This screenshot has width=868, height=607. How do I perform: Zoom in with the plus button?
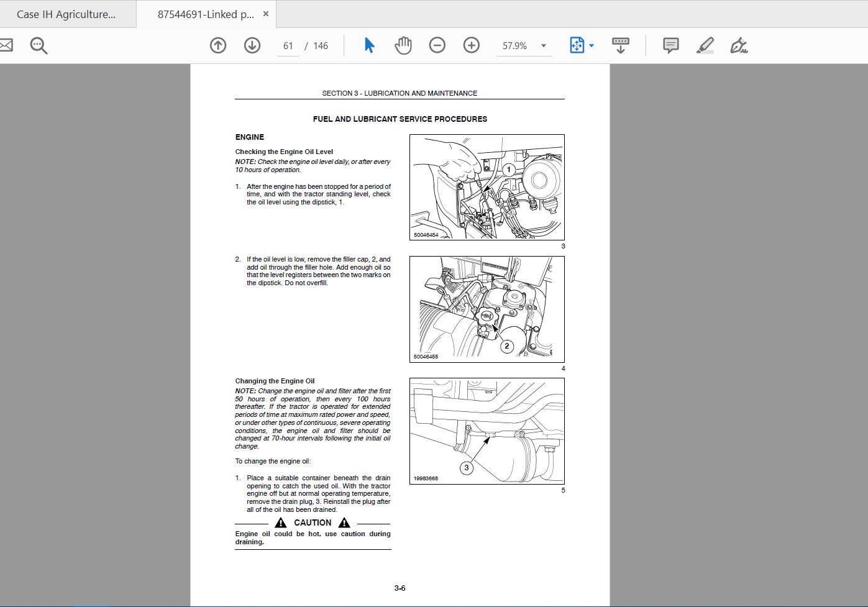[472, 45]
